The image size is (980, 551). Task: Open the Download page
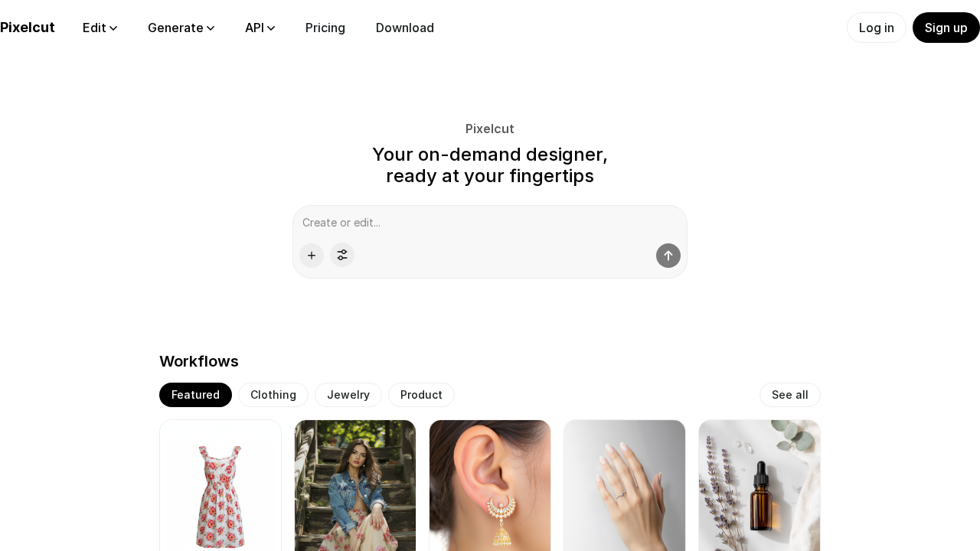pos(405,28)
